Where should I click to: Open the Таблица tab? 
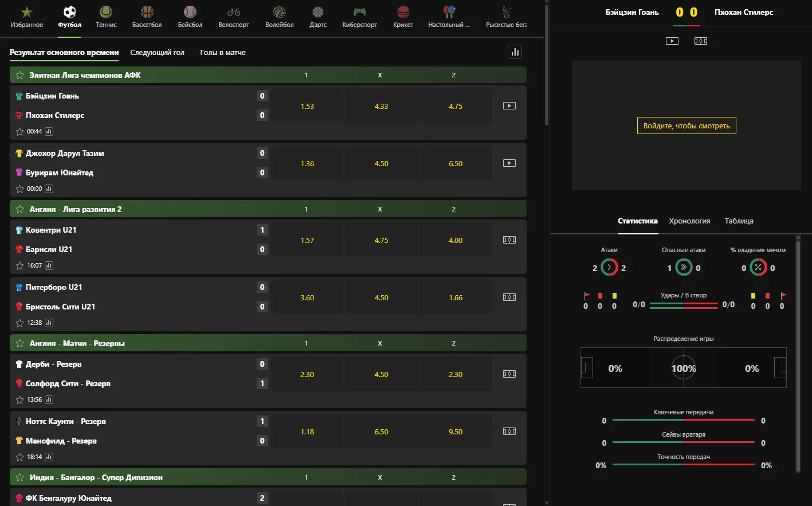[x=739, y=221]
